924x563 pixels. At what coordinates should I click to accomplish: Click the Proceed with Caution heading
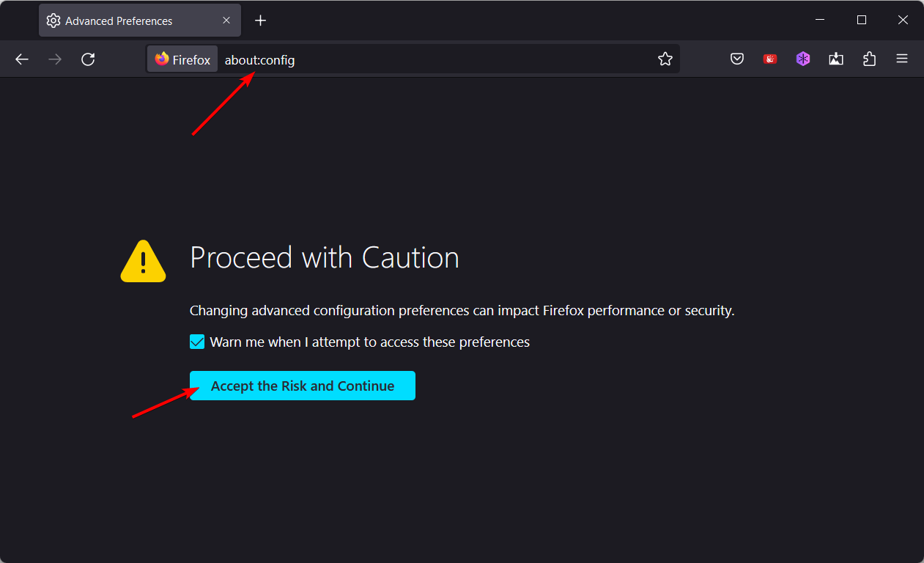tap(325, 258)
